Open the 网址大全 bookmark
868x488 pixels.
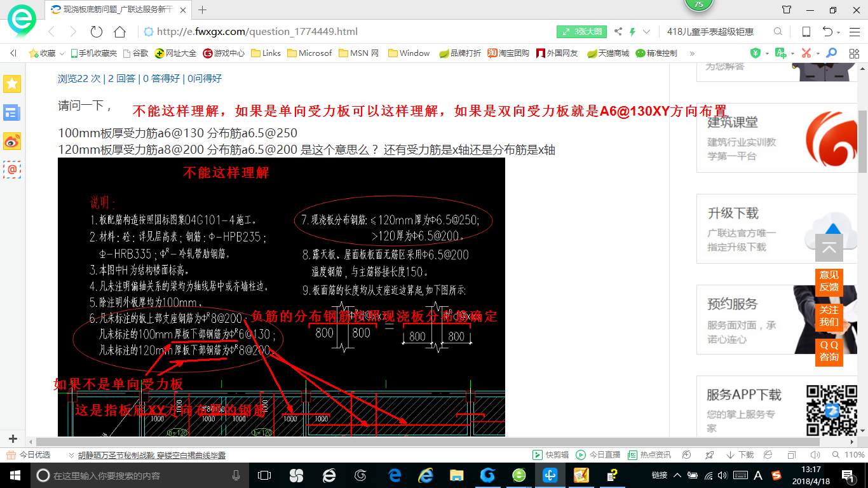176,53
